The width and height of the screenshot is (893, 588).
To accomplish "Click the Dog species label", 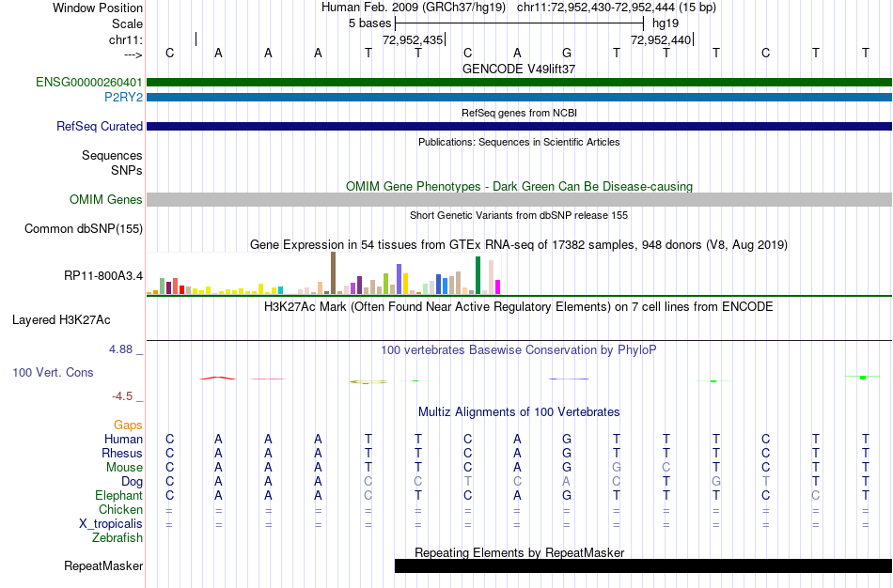I will point(133,482).
